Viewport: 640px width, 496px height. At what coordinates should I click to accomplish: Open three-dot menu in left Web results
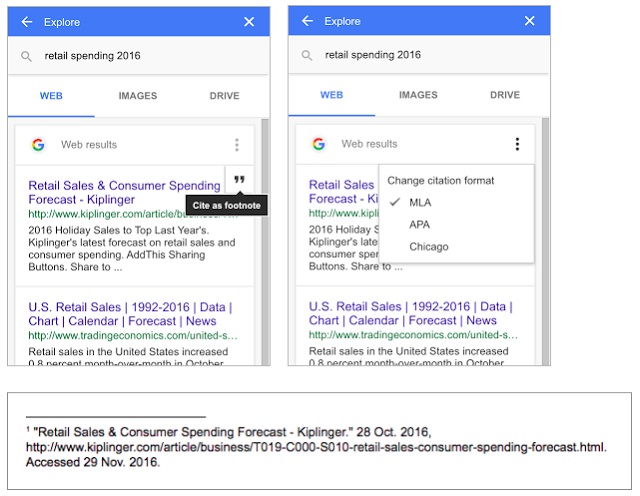point(237,145)
